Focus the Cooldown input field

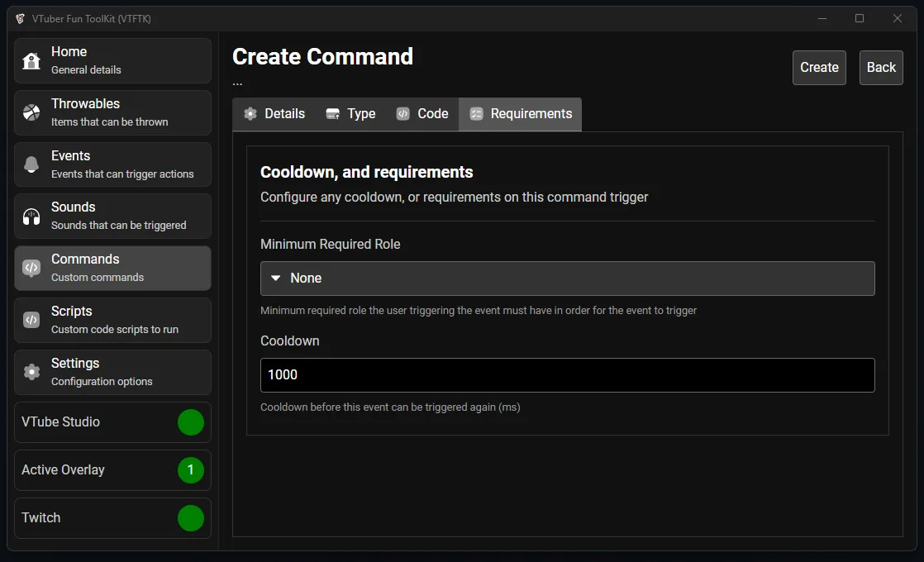coord(567,375)
